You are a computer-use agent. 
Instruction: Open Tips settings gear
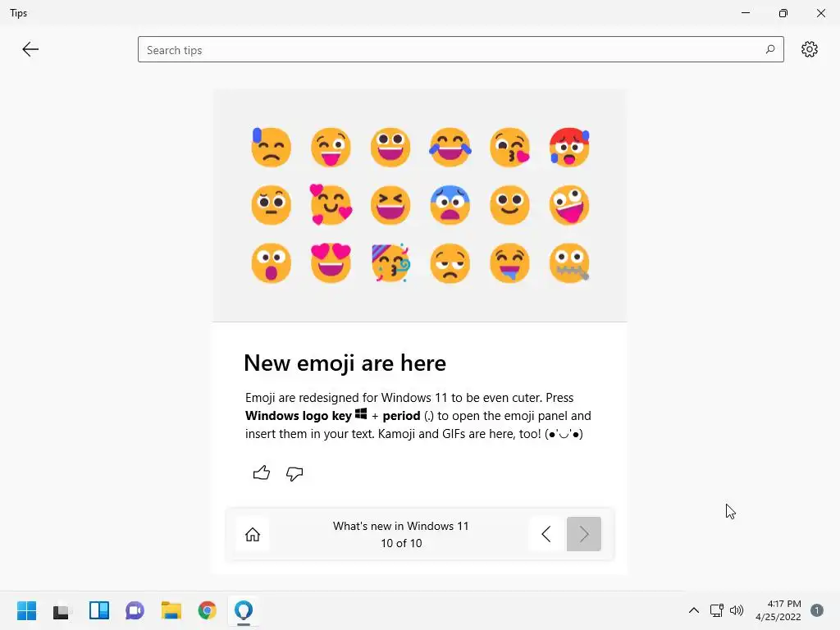(810, 49)
